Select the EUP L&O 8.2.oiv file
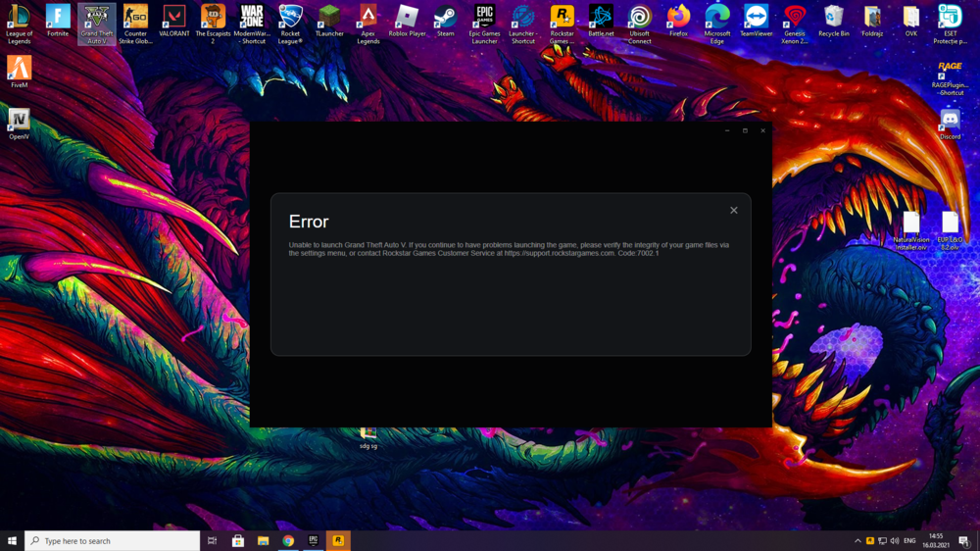This screenshot has width=980, height=551. coord(950,230)
